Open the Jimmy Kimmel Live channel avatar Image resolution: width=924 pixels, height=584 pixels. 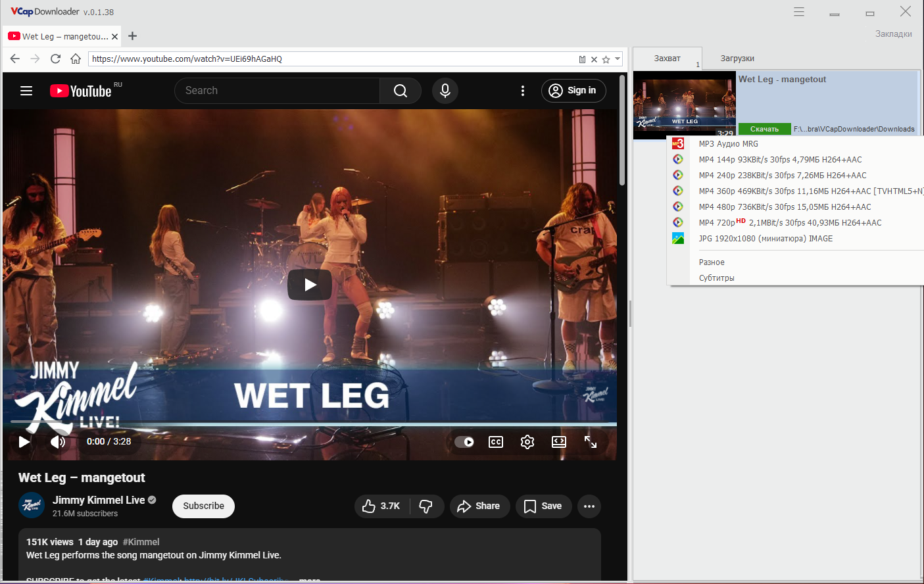pos(32,505)
